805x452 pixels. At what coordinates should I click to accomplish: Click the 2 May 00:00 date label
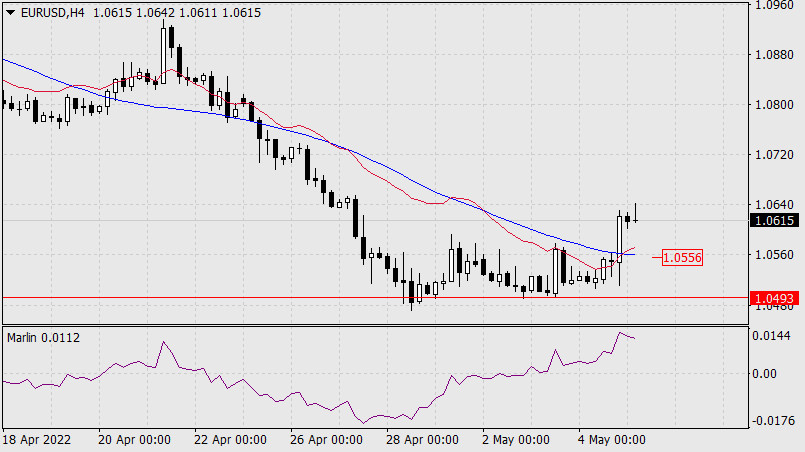pos(516,440)
